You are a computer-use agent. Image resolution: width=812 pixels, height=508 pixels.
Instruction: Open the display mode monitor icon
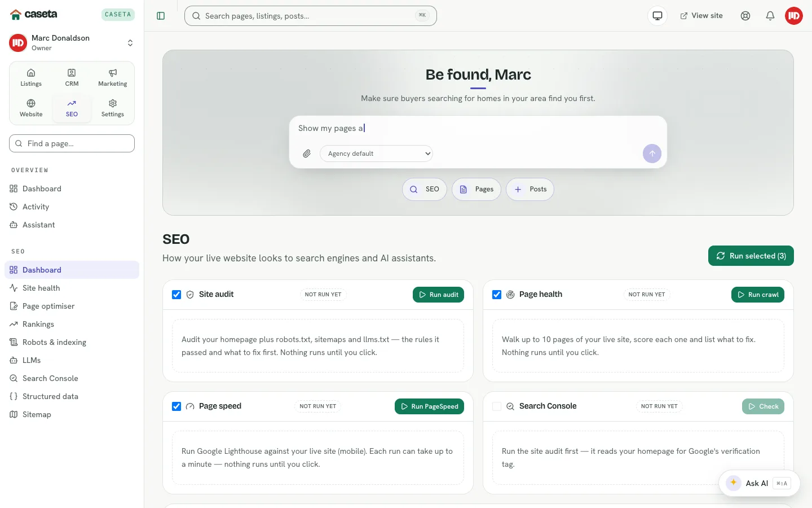coord(657,16)
